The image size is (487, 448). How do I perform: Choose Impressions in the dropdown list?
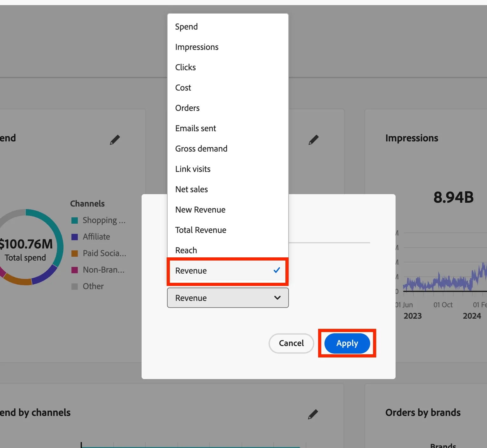[x=228, y=47]
